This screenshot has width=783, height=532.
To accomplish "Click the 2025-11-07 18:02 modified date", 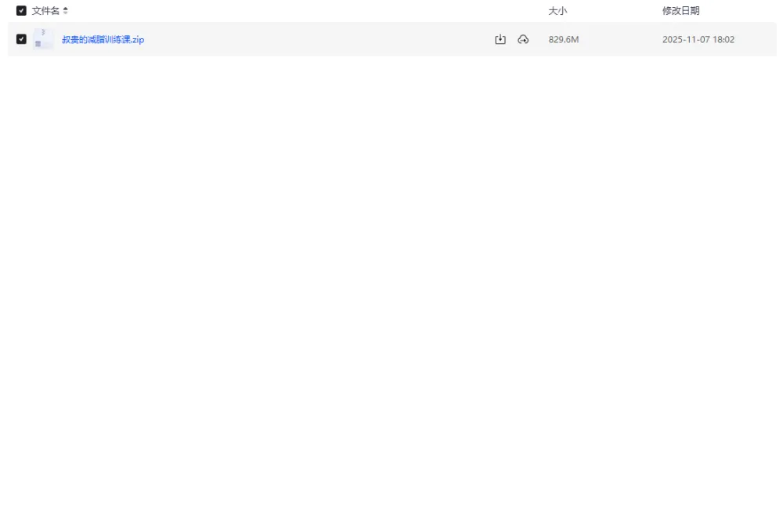I will [x=698, y=40].
